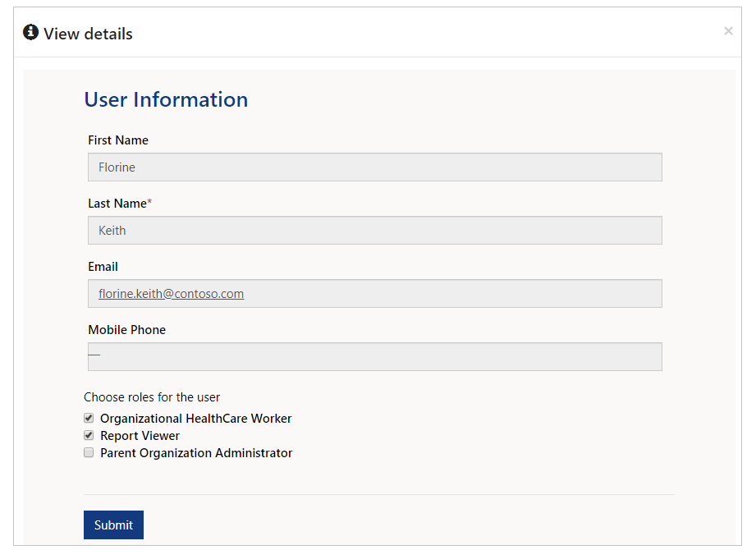Select the Last Name field containing Keith
Viewport: 756px width, 559px height.
pos(374,231)
